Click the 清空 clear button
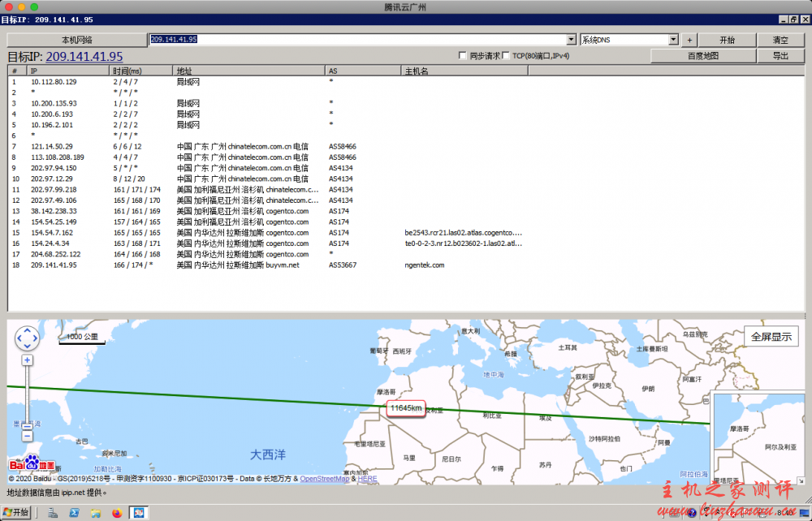 (780, 40)
